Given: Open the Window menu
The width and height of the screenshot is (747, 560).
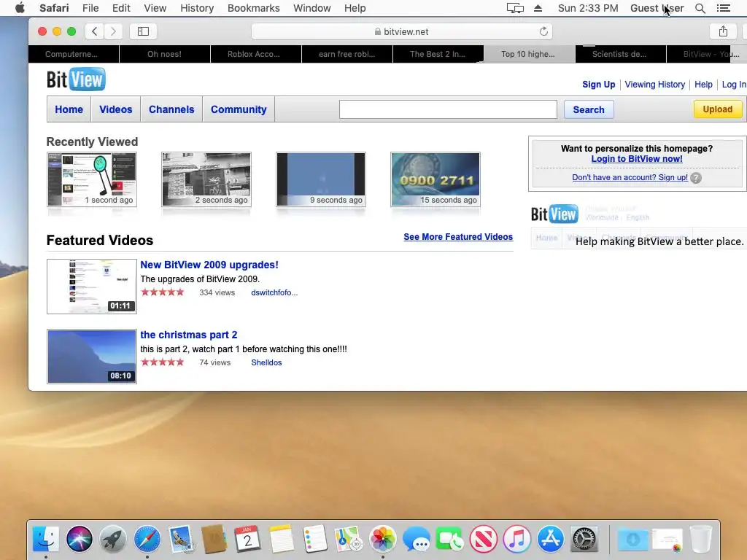Looking at the screenshot, I should pyautogui.click(x=311, y=8).
